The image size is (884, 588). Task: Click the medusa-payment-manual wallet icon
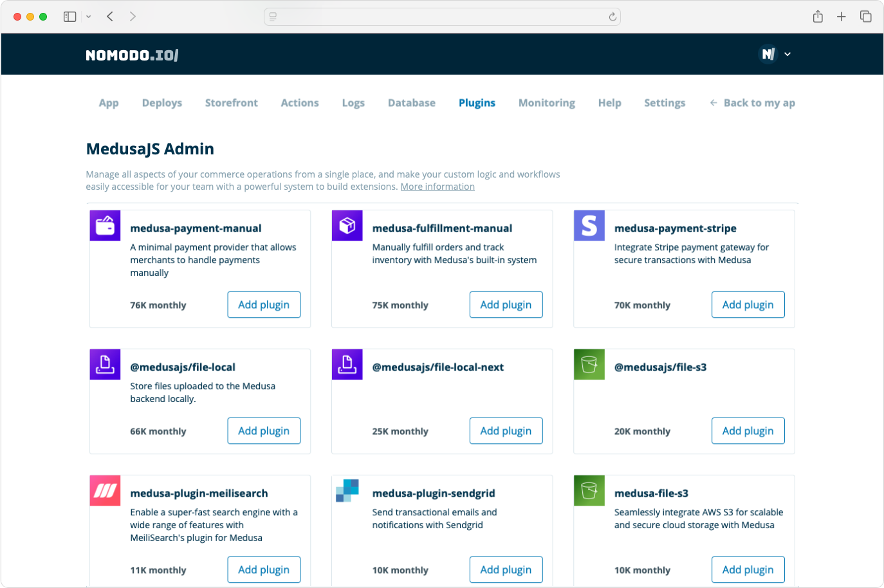(105, 226)
